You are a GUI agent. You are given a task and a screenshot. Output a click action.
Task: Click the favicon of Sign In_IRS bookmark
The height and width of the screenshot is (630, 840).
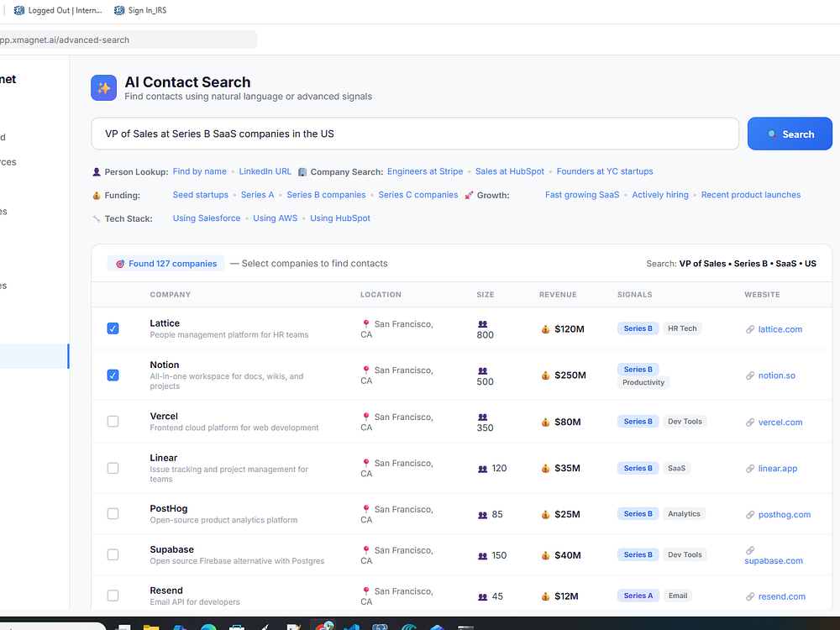(x=119, y=10)
